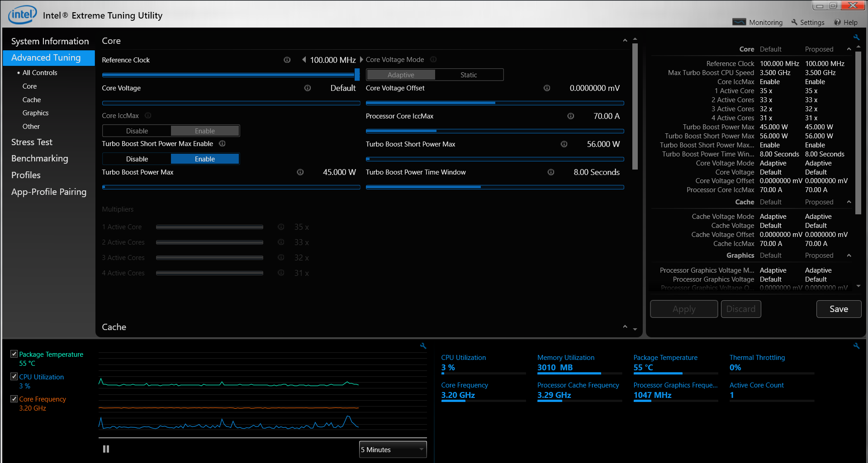Disable Core IccMax
Viewport: 868px width, 463px height.
(x=137, y=131)
